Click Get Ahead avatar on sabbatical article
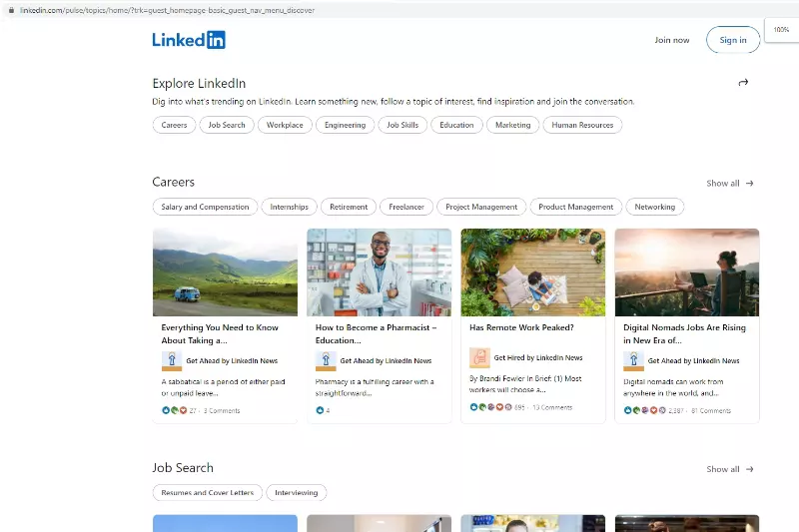This screenshot has height=532, width=799. 171,360
